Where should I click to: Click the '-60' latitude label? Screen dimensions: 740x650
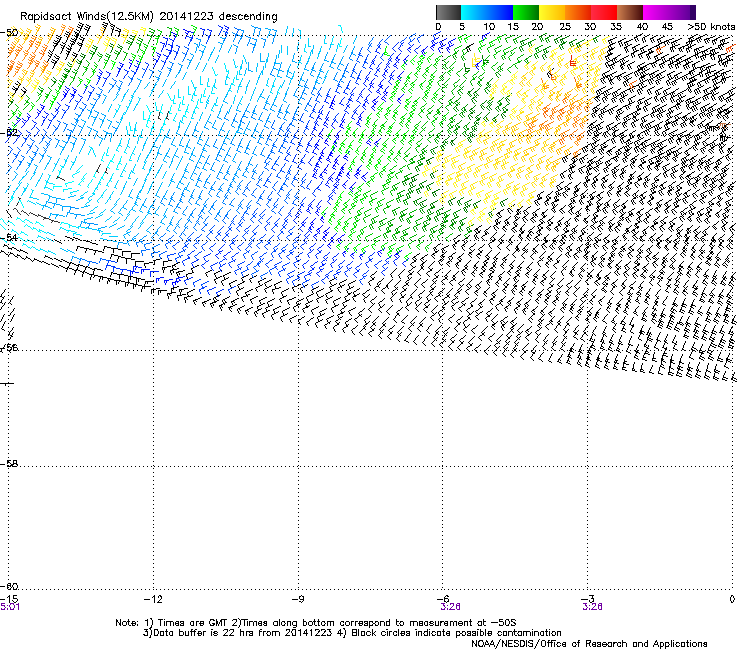tap(9, 586)
